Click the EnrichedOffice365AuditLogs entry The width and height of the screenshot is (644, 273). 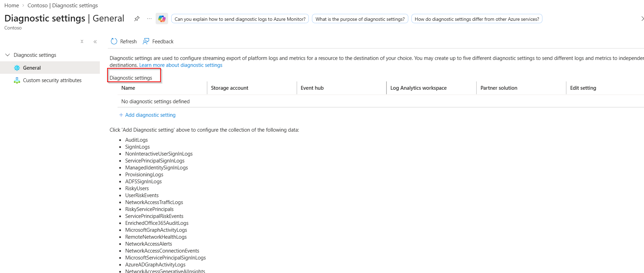point(157,223)
